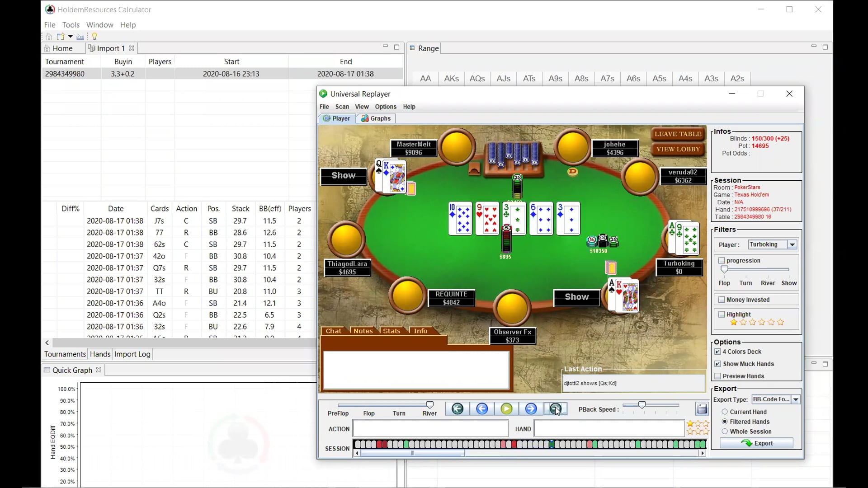Open the Import Log tab

click(132, 354)
